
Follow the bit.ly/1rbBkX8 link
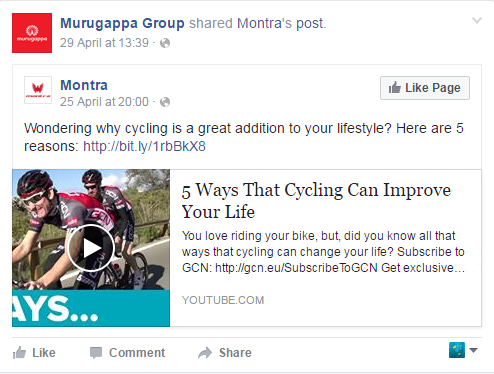pyautogui.click(x=144, y=146)
